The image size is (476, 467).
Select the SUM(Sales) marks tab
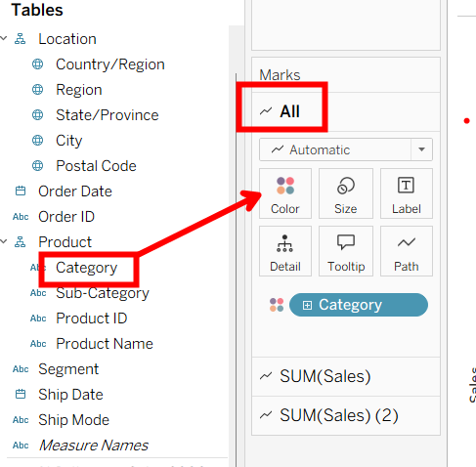(346, 376)
